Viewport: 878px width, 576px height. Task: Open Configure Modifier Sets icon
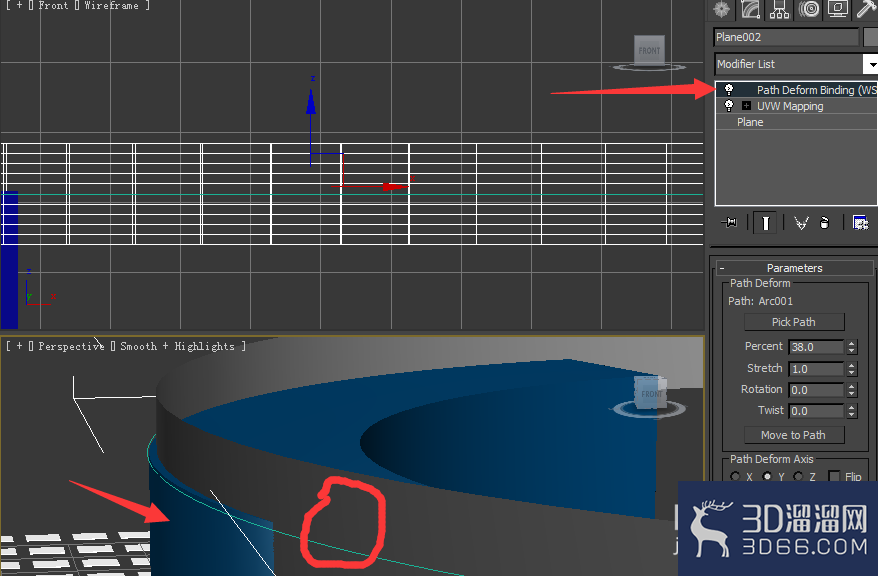(861, 223)
